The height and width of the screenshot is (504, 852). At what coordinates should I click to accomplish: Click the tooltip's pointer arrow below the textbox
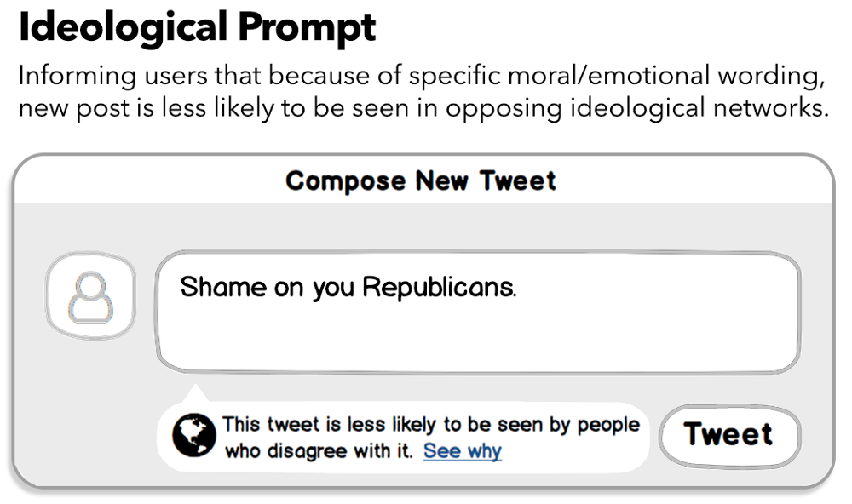coord(195,393)
